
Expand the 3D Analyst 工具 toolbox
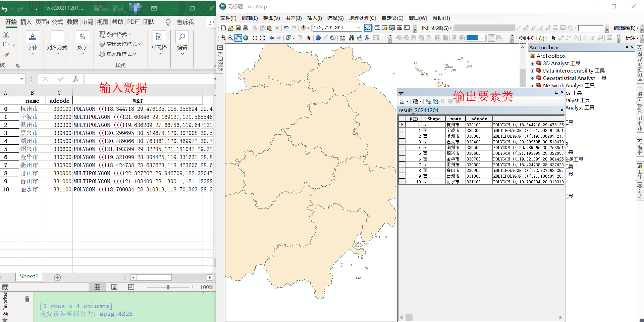coord(533,63)
